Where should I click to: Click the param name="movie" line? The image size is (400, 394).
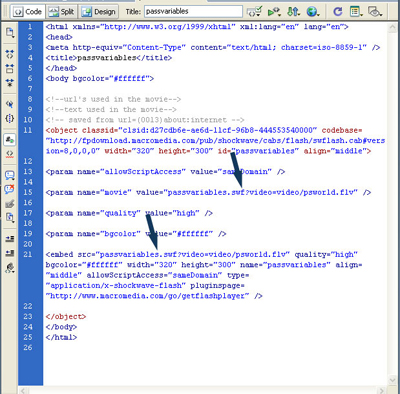pos(208,192)
